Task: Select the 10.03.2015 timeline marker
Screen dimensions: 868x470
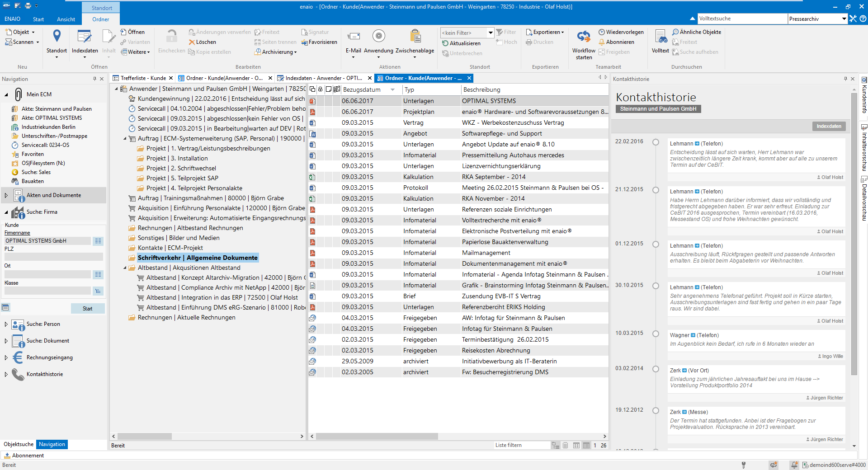Action: [656, 334]
